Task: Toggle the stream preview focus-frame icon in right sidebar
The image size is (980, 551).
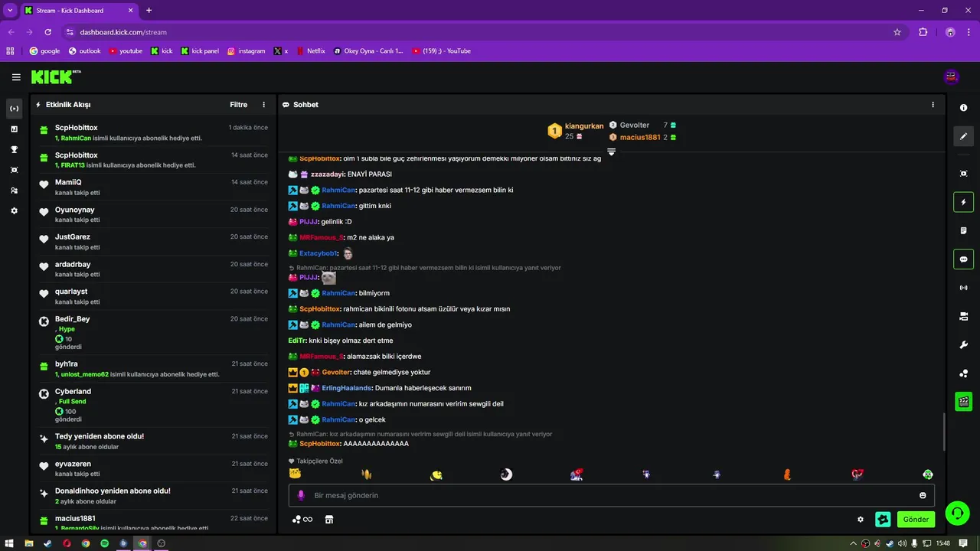Action: click(x=964, y=174)
